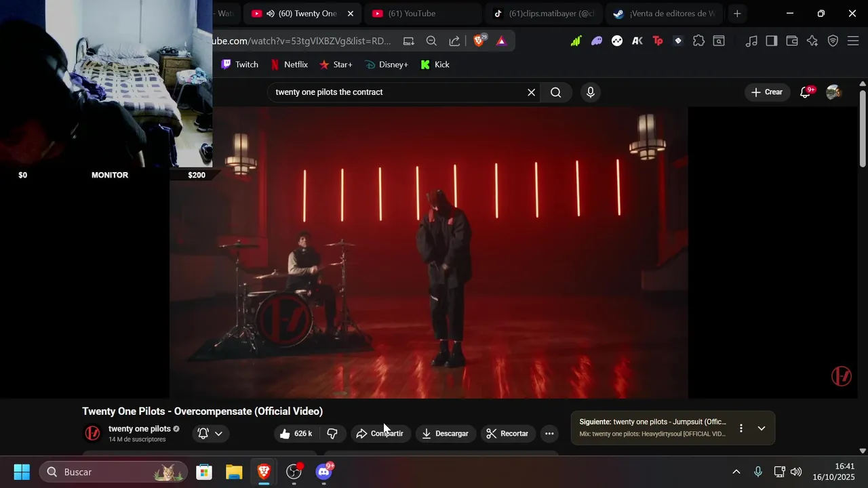Open the volume speaker tray icon
868x488 pixels.
click(796, 472)
